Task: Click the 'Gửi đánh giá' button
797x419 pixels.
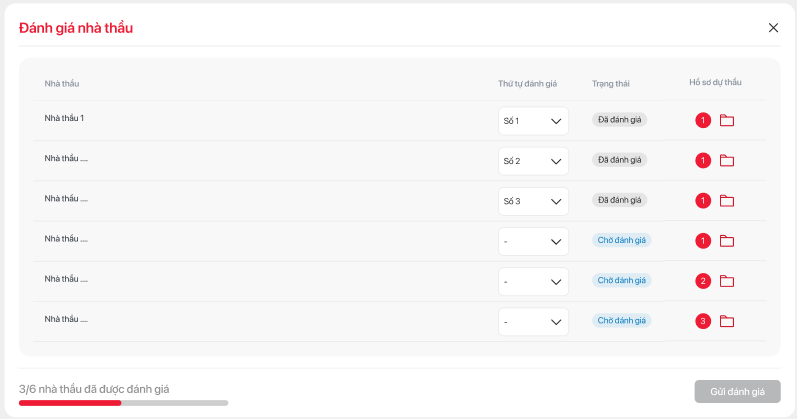Action: (x=737, y=392)
